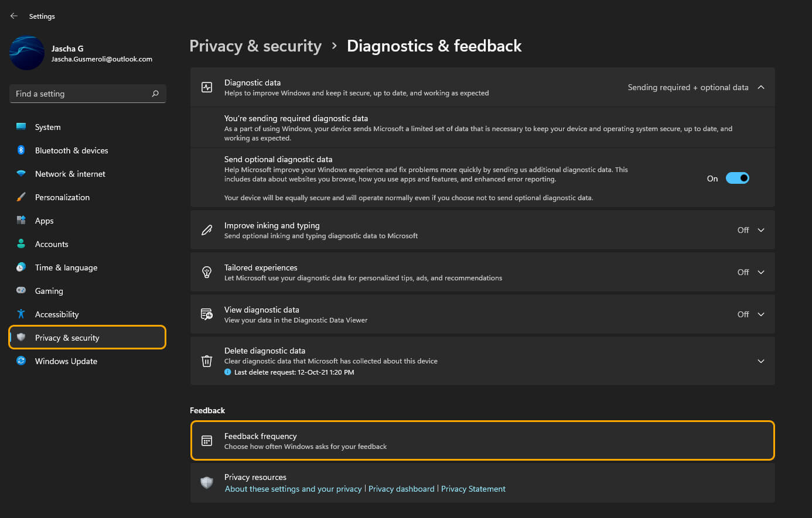Open Network & internet settings
Screen dimensions: 812x518
87,174
